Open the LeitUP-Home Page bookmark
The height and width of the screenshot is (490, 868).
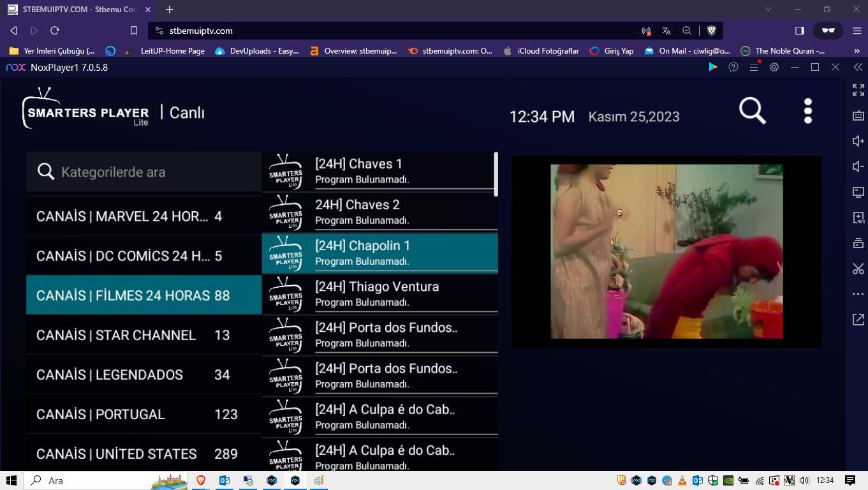click(x=165, y=51)
